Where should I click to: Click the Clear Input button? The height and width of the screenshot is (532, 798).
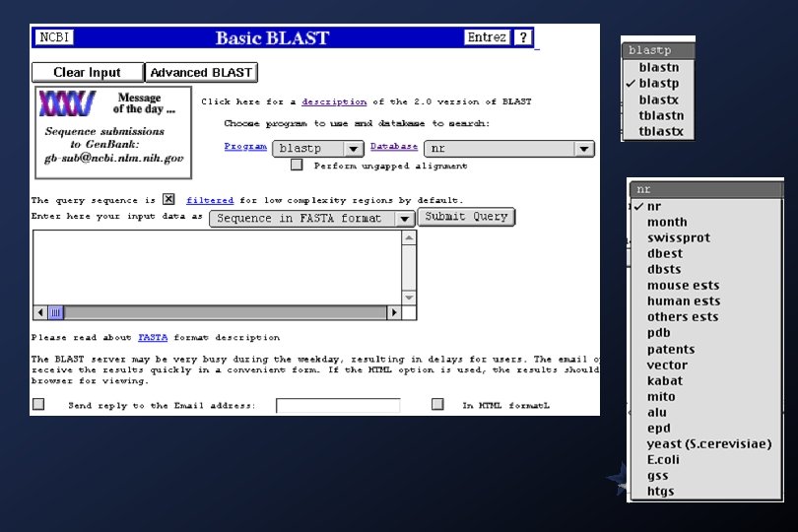(88, 72)
